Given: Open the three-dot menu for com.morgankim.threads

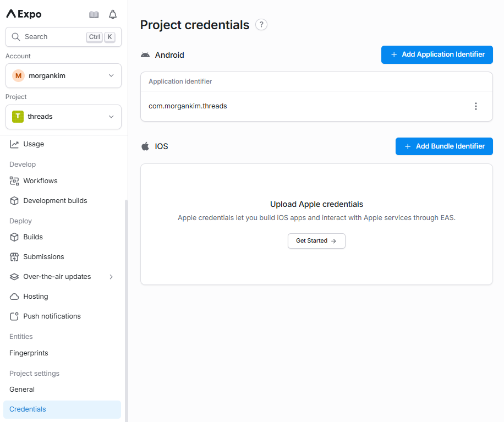Looking at the screenshot, I should click(476, 106).
